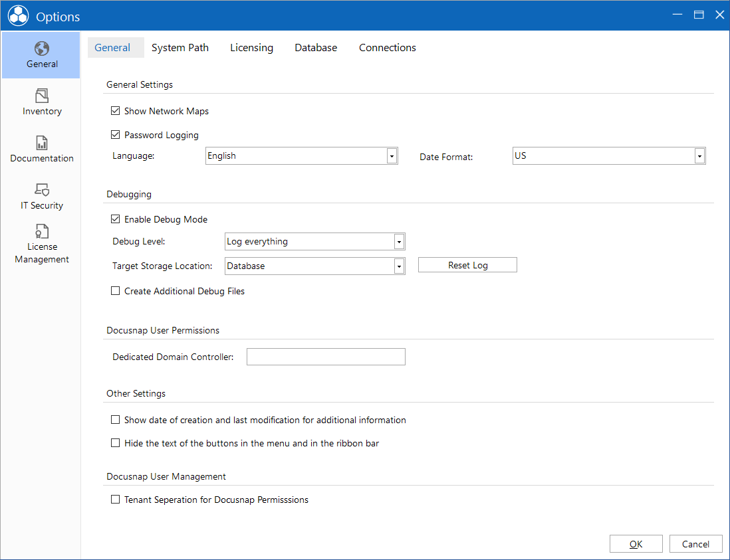The width and height of the screenshot is (730, 560).
Task: Switch to the Connections tab
Action: coord(388,47)
